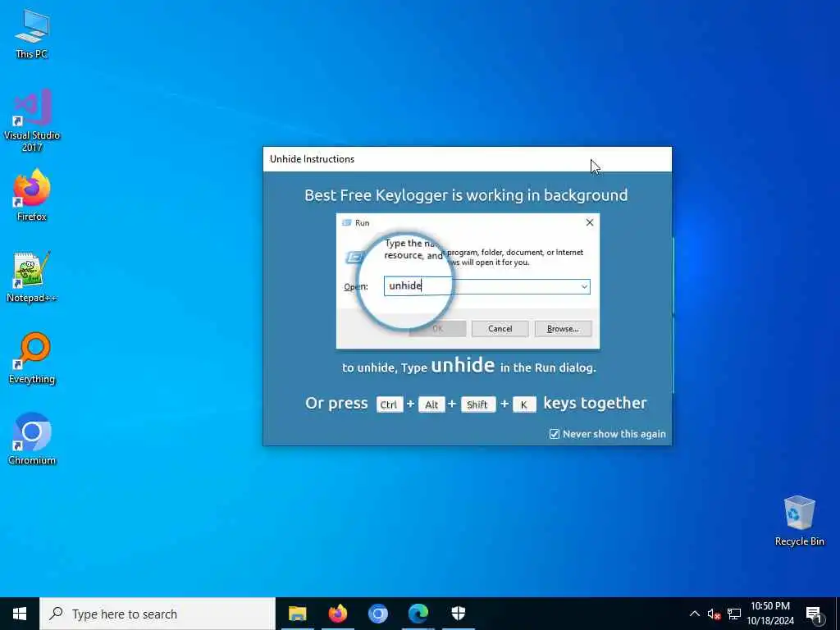Open File Explorer from taskbar
Image resolution: width=840 pixels, height=630 pixels.
pyautogui.click(x=297, y=614)
